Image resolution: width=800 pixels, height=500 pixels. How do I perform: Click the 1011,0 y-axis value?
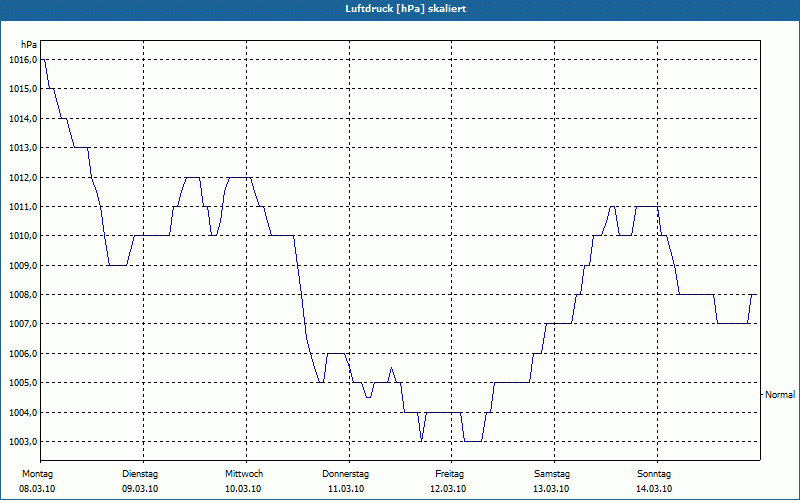(x=23, y=207)
